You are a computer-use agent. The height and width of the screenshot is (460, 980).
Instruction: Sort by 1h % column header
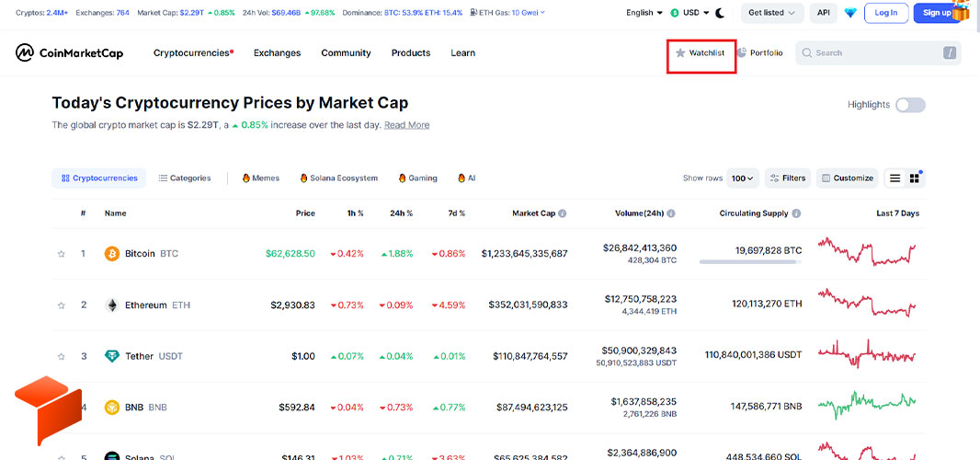coord(355,213)
